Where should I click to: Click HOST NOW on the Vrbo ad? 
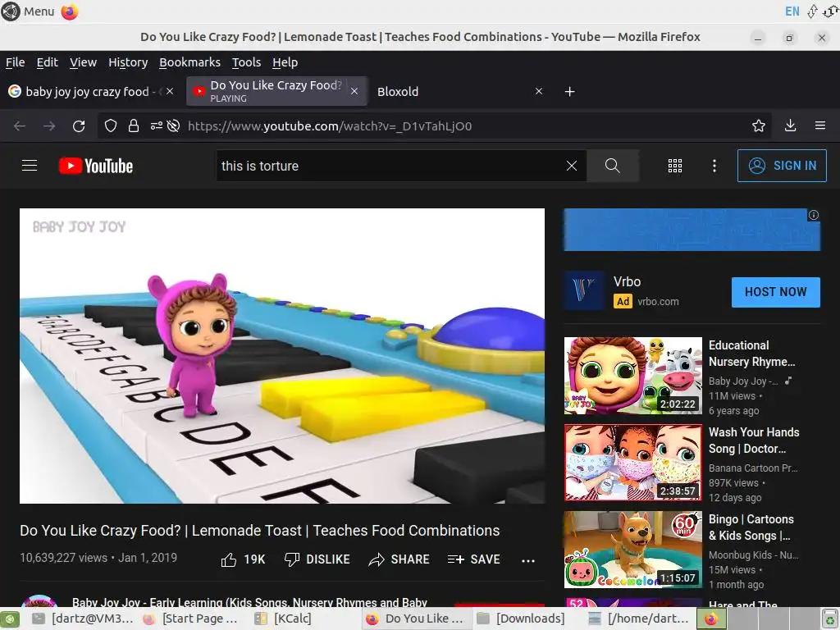(776, 292)
